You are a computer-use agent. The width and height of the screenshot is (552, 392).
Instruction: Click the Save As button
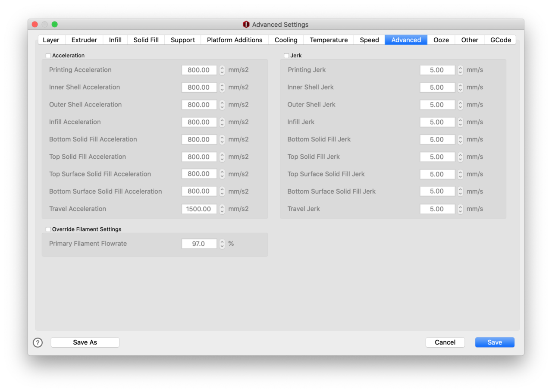click(x=85, y=342)
